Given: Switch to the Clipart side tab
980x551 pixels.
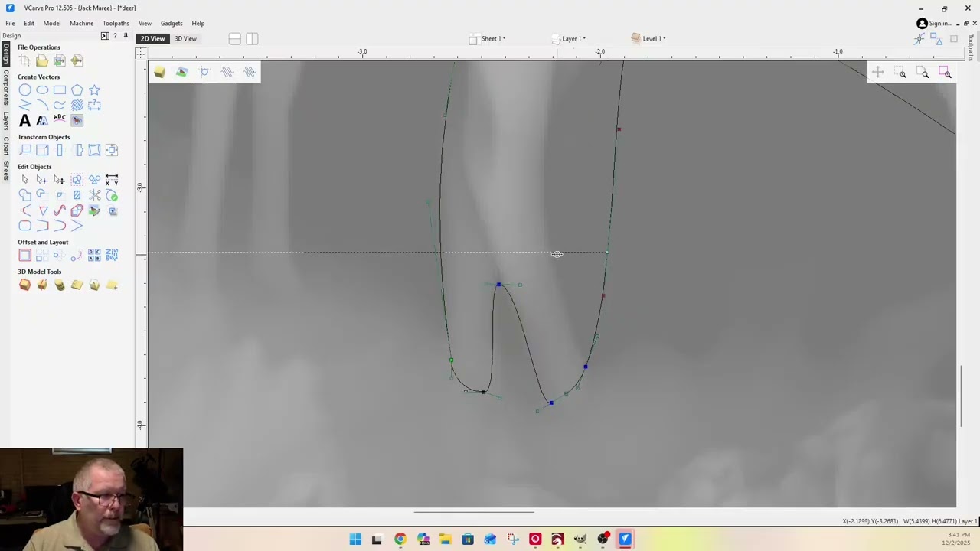Looking at the screenshot, I should click(6, 148).
